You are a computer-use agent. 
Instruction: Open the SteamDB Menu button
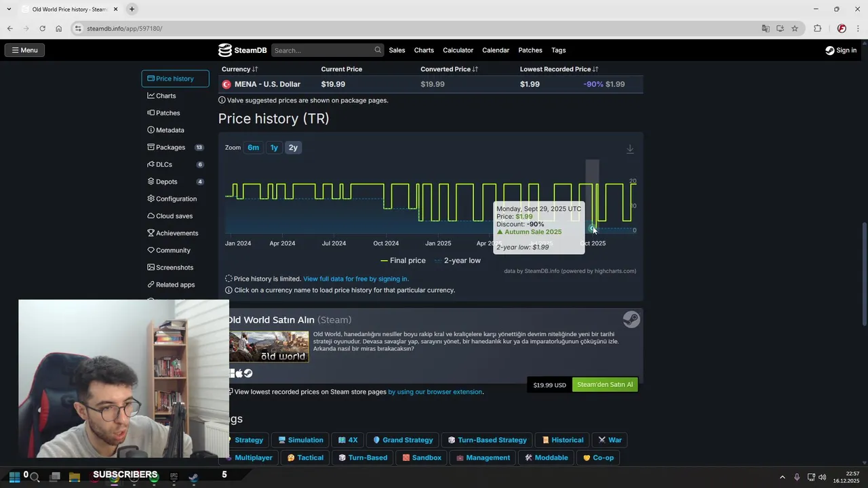[24, 50]
